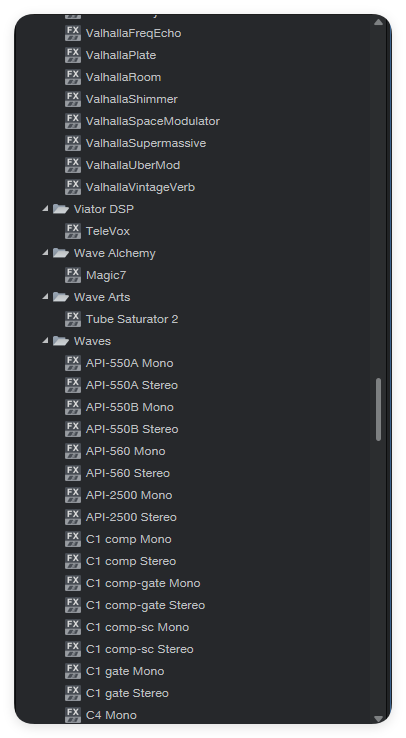Viewport: 406px width, 738px height.
Task: Select C1 comp-sc Stereo entry
Action: tap(140, 649)
